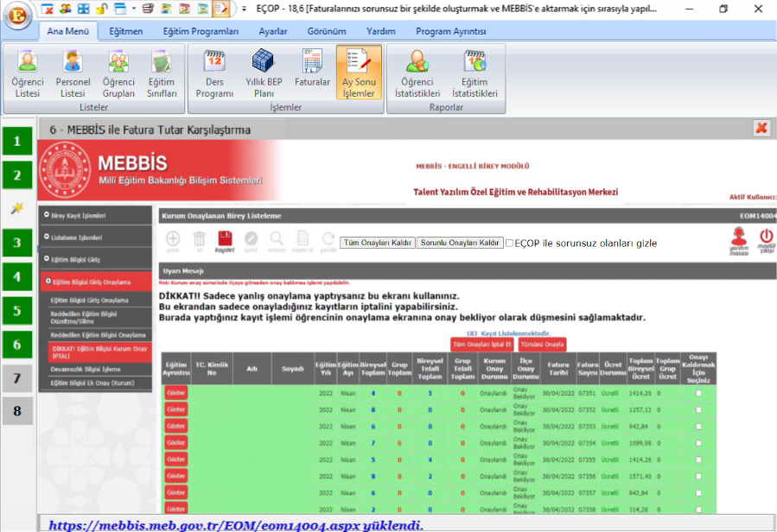Check the onay kaldırma box for invoice 07352
The image size is (777, 532).
(698, 410)
